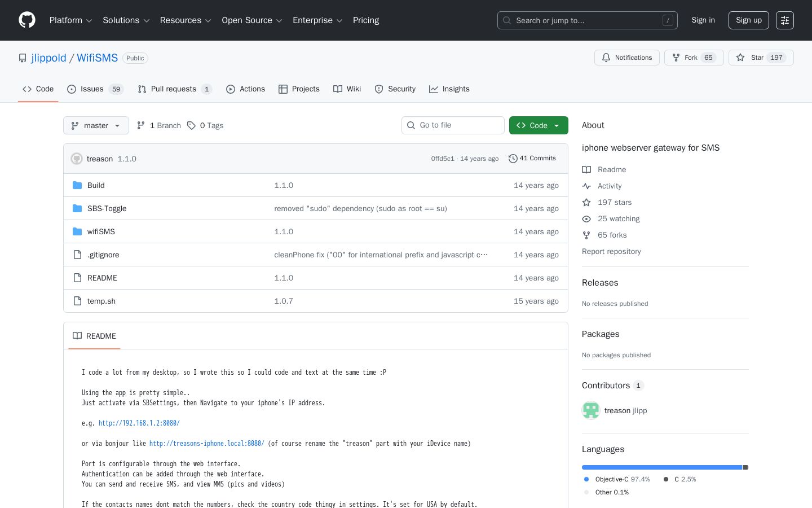
Task: Click the SBS-Toggle folder icon
Action: (x=77, y=208)
